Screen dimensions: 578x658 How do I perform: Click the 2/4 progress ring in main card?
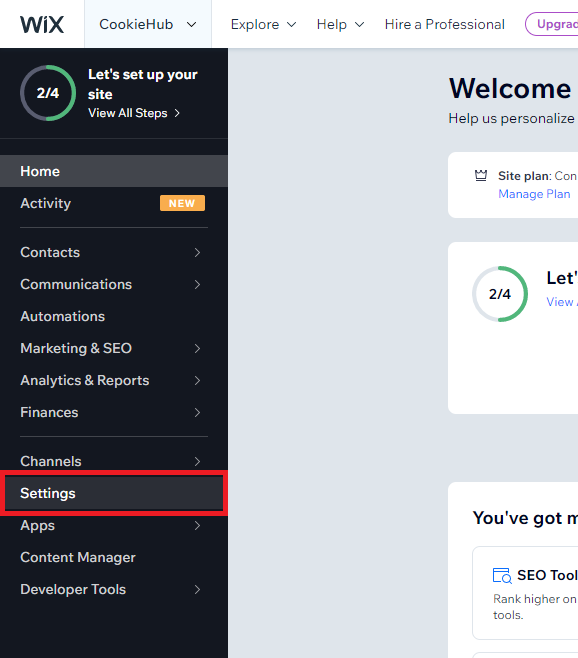pos(500,294)
